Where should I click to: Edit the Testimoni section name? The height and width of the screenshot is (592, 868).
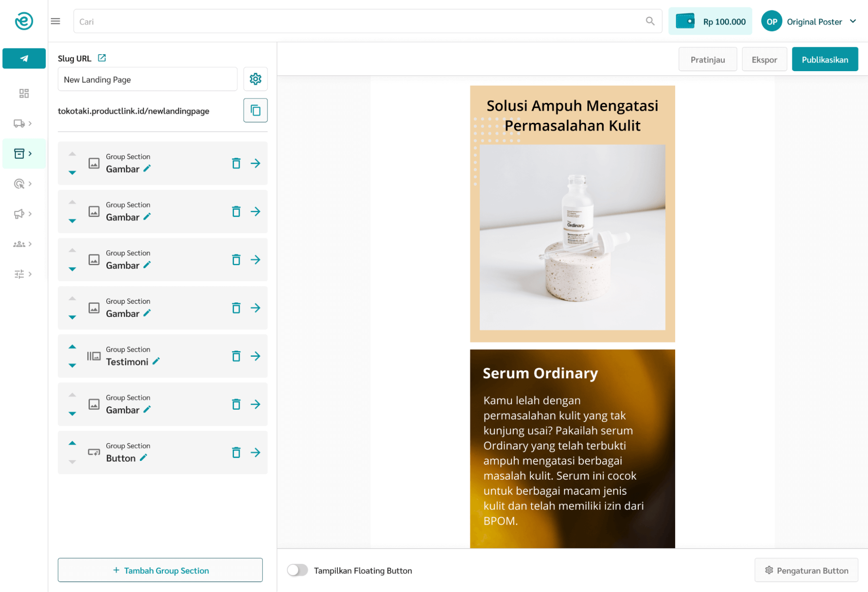click(156, 361)
